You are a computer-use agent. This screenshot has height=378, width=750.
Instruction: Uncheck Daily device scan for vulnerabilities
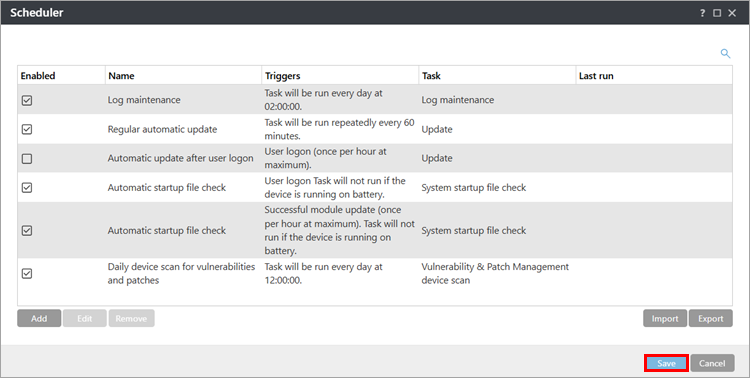click(x=27, y=274)
